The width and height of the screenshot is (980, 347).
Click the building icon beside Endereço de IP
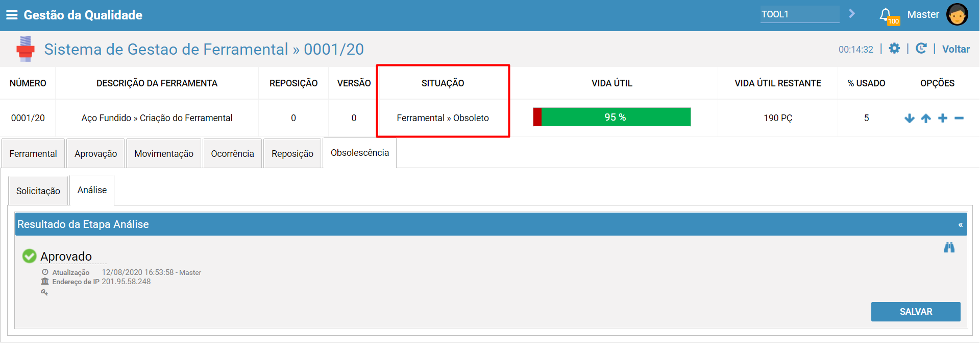(x=45, y=282)
